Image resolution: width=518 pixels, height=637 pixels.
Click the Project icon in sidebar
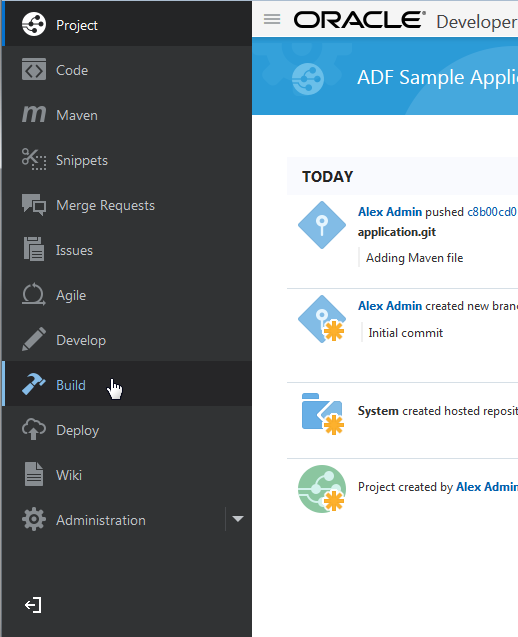(x=34, y=24)
